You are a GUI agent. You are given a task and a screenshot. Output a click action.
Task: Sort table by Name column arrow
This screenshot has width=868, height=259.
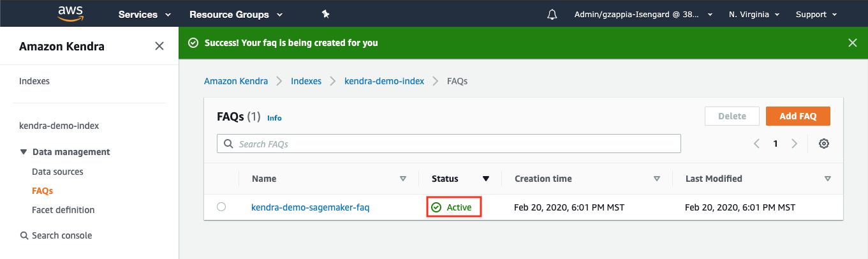coord(403,179)
